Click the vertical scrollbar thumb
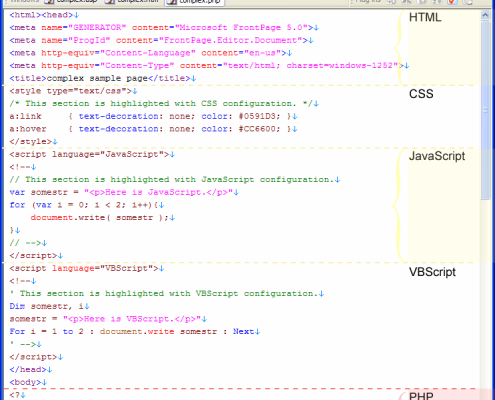 coord(485,110)
